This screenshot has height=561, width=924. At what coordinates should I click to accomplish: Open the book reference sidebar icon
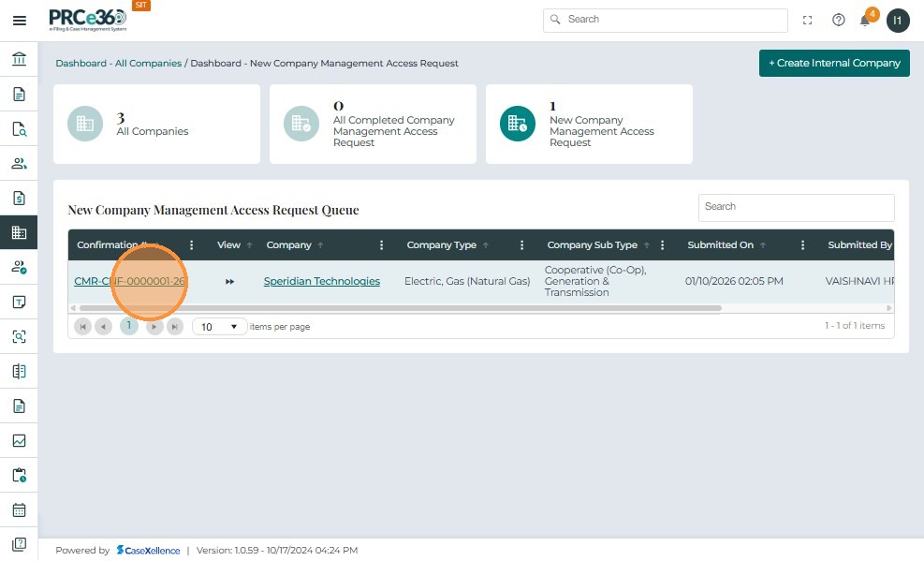(19, 371)
